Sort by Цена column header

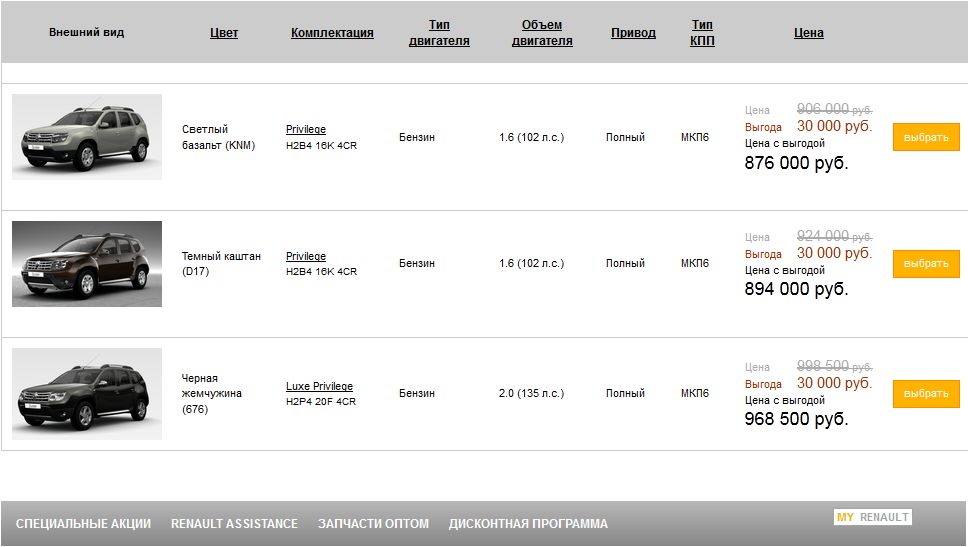[809, 33]
